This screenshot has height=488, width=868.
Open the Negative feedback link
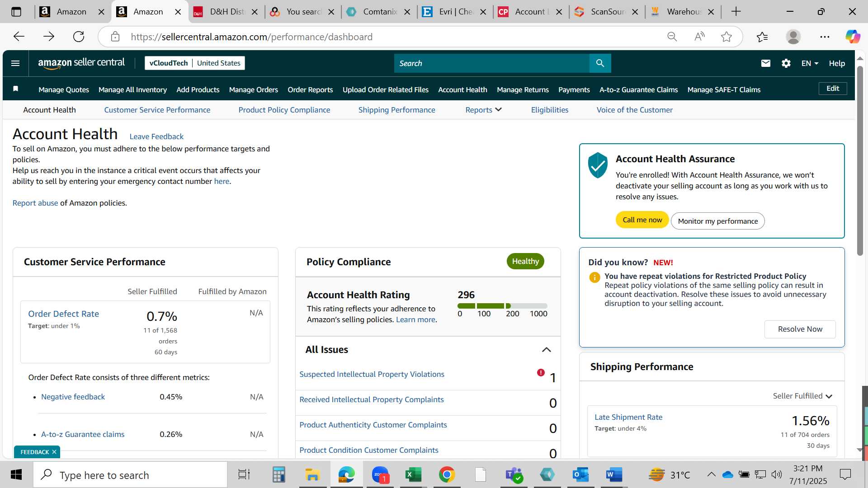pyautogui.click(x=73, y=397)
